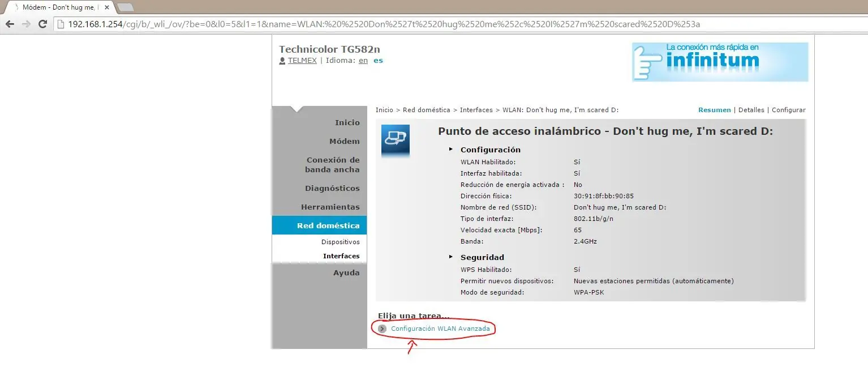The height and width of the screenshot is (392, 868).
Task: Select the Resumen view tab
Action: [x=715, y=110]
